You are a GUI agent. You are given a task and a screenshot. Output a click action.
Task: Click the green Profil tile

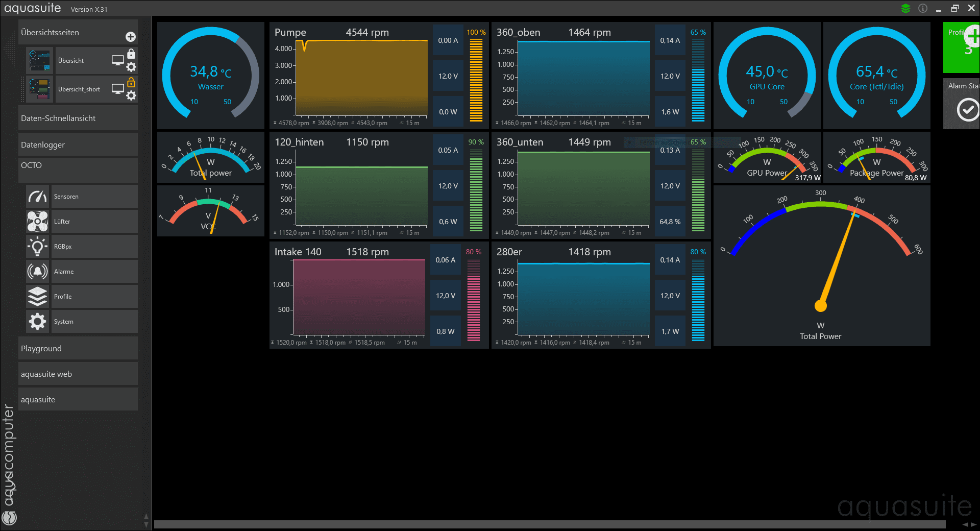click(x=962, y=47)
